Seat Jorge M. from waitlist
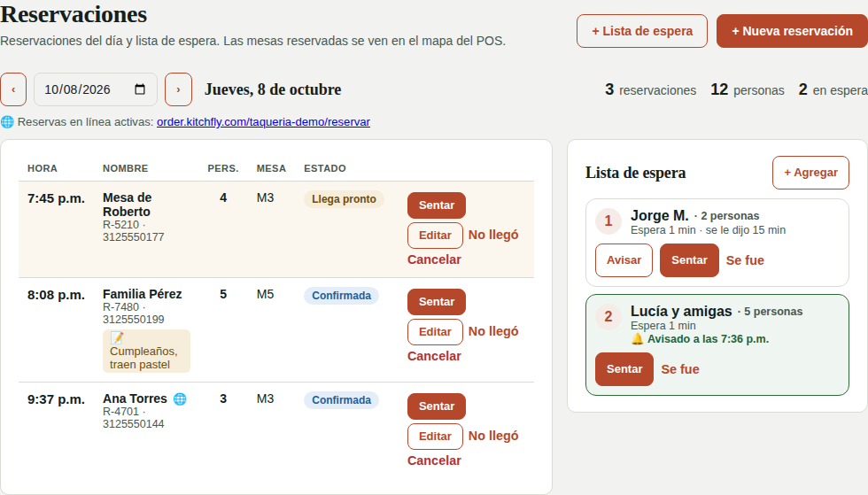The image size is (868, 495). [689, 260]
